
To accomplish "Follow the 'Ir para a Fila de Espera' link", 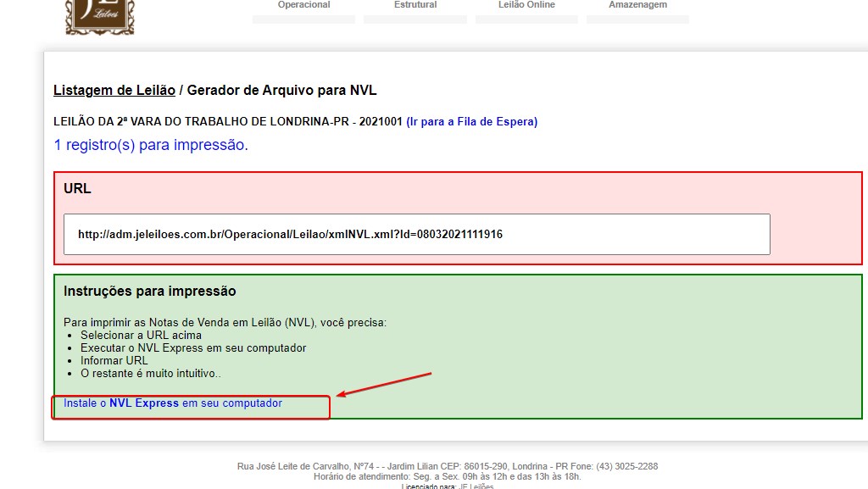I will point(471,121).
